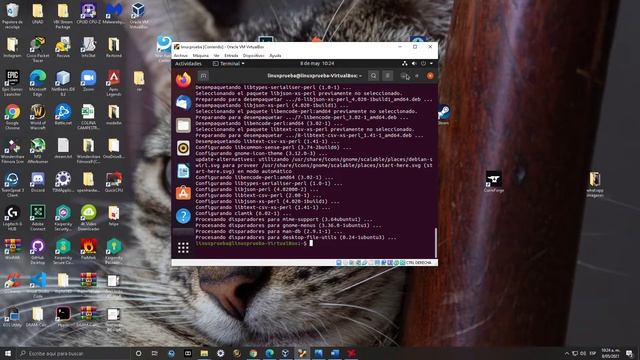Close the Ubuntu terminal with orange button
Screen dimensions: 640x360
tap(430, 76)
